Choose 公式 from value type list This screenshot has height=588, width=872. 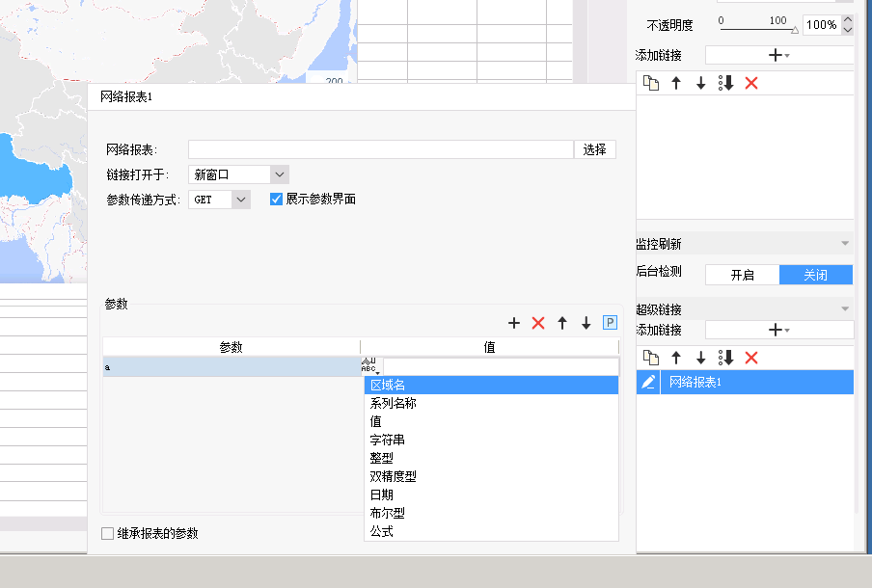click(x=491, y=532)
